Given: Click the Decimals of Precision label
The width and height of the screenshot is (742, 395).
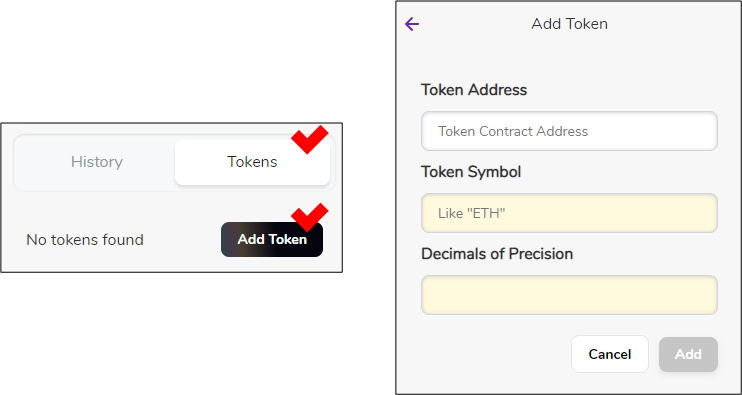Looking at the screenshot, I should pyautogui.click(x=497, y=254).
